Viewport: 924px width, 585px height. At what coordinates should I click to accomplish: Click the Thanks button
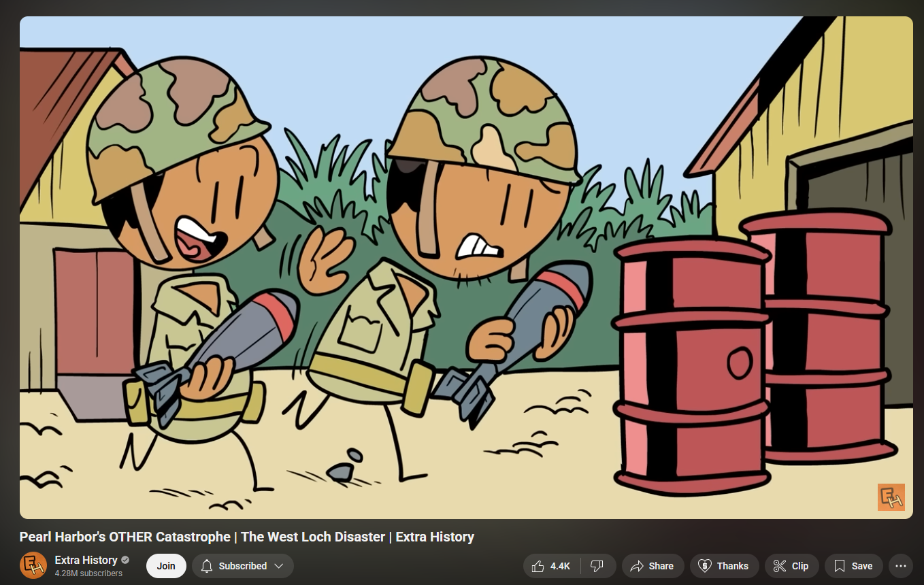pos(725,566)
